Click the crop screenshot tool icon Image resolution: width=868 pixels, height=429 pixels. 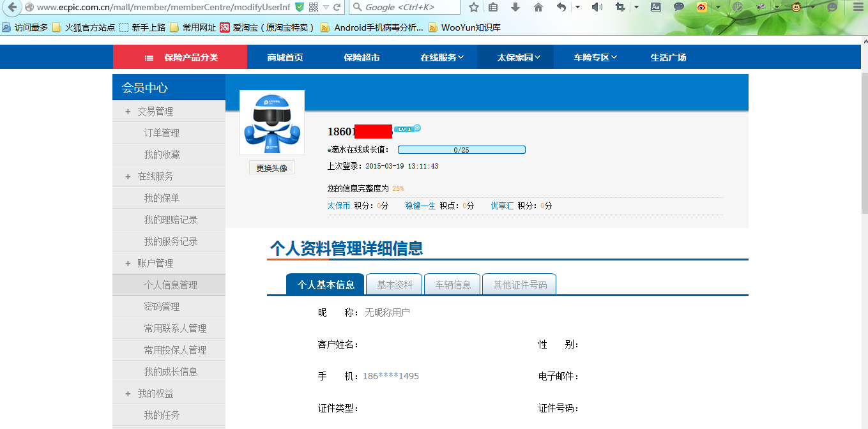pos(620,7)
